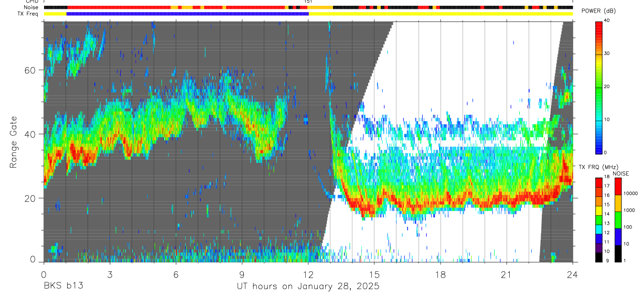Click the 16 tick on the TX FRQ scale
The width and height of the screenshot is (644, 297).
click(606, 195)
